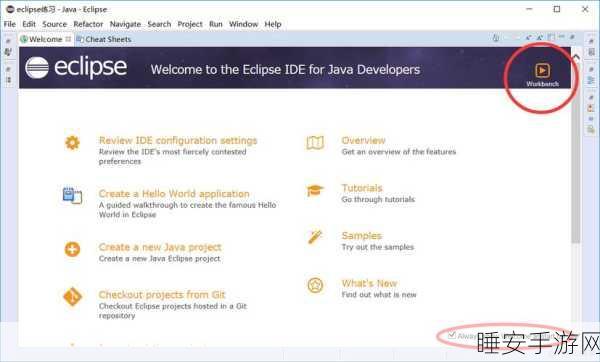Open the Refactor menu
Viewport: 600px width, 362px height.
[x=88, y=24]
